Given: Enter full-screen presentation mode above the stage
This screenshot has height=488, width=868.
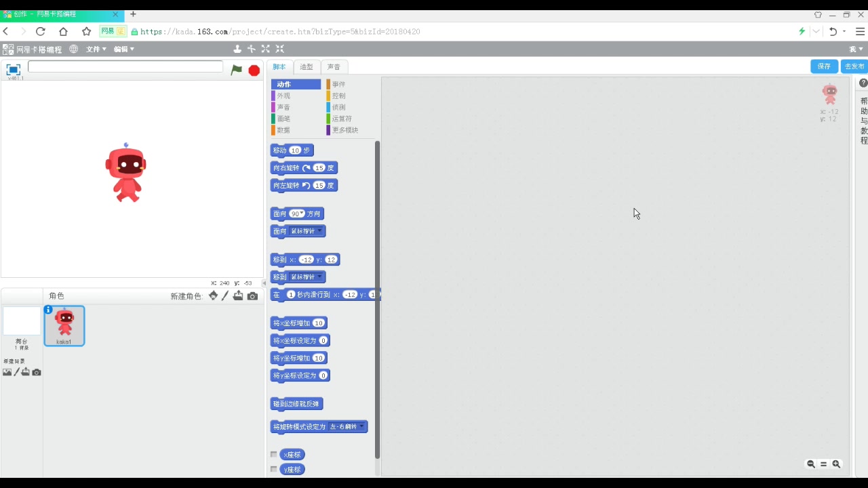Looking at the screenshot, I should pos(14,68).
